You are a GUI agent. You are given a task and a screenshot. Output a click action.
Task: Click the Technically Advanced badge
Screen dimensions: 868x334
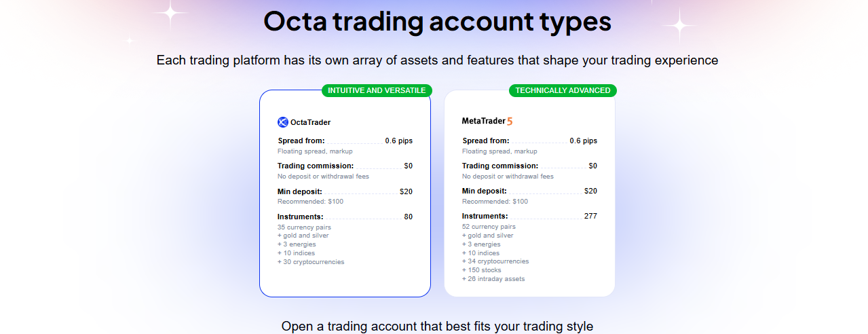pyautogui.click(x=563, y=90)
